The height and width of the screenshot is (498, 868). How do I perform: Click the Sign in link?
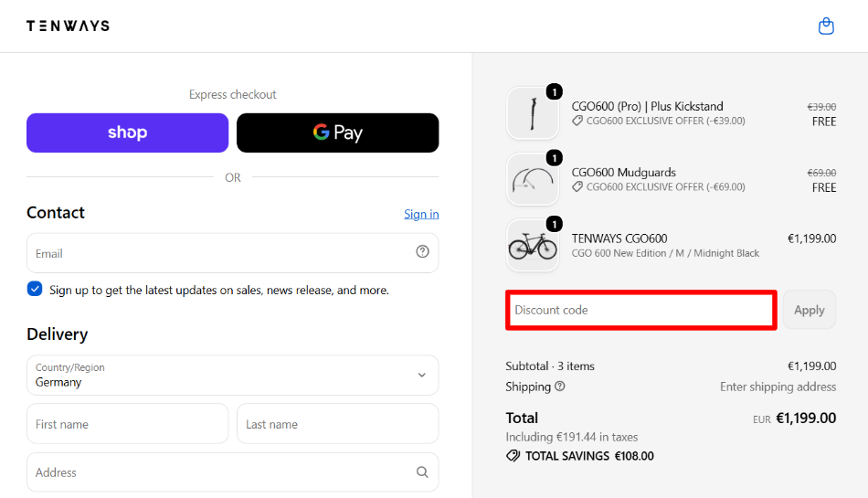click(x=421, y=214)
